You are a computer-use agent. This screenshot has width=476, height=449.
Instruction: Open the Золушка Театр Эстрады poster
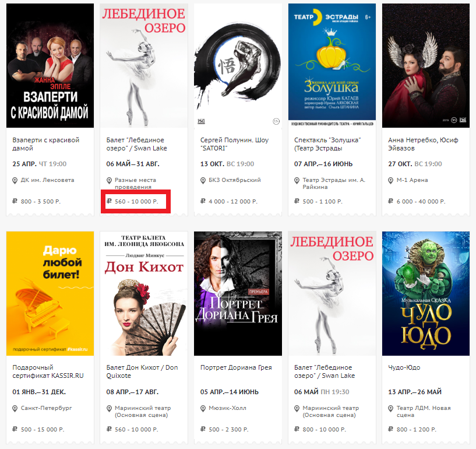coord(332,66)
